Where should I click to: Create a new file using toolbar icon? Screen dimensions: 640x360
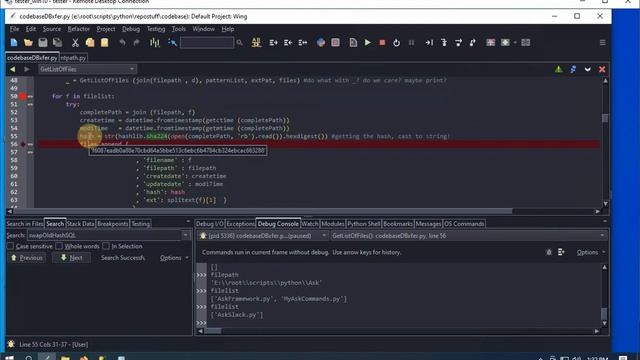pos(14,42)
